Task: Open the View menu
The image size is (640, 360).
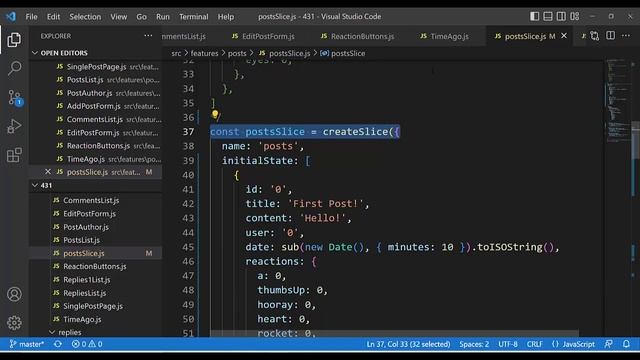Action: coord(118,17)
